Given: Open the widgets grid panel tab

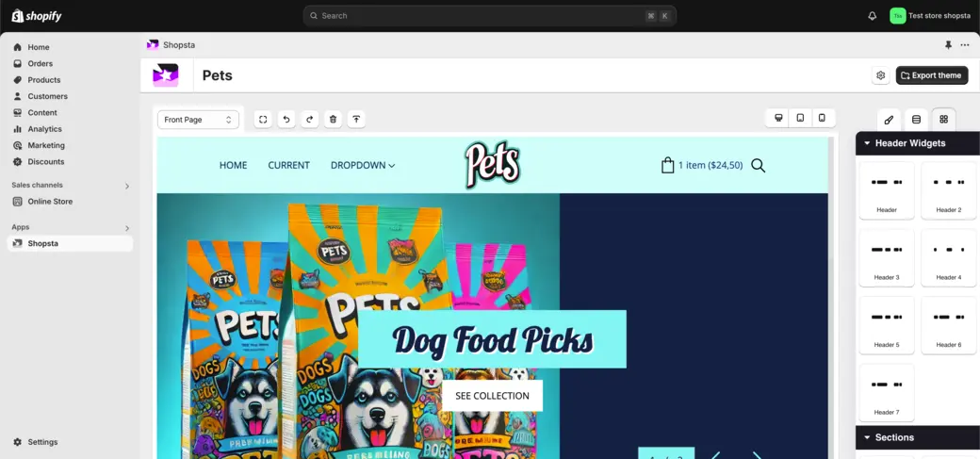Looking at the screenshot, I should pyautogui.click(x=944, y=120).
